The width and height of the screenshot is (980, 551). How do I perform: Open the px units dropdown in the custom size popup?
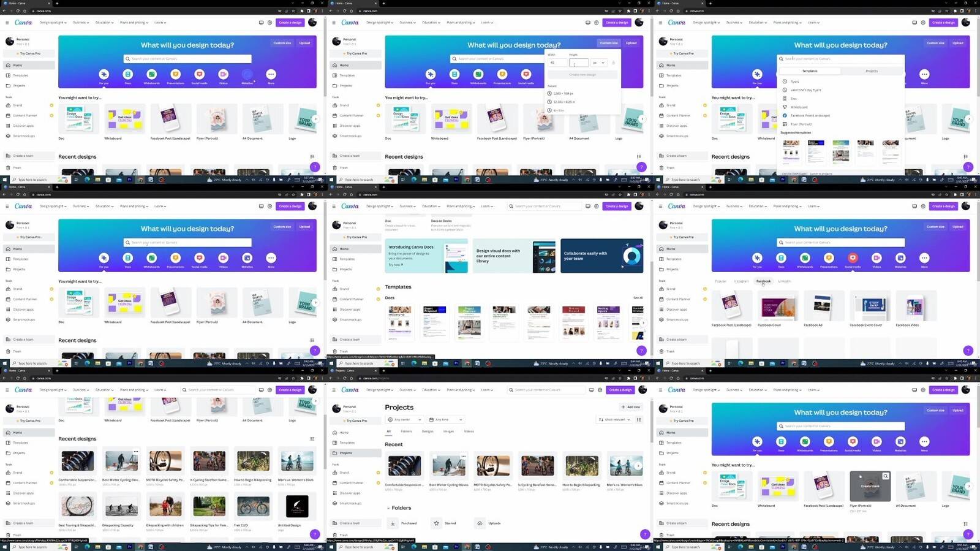point(598,63)
